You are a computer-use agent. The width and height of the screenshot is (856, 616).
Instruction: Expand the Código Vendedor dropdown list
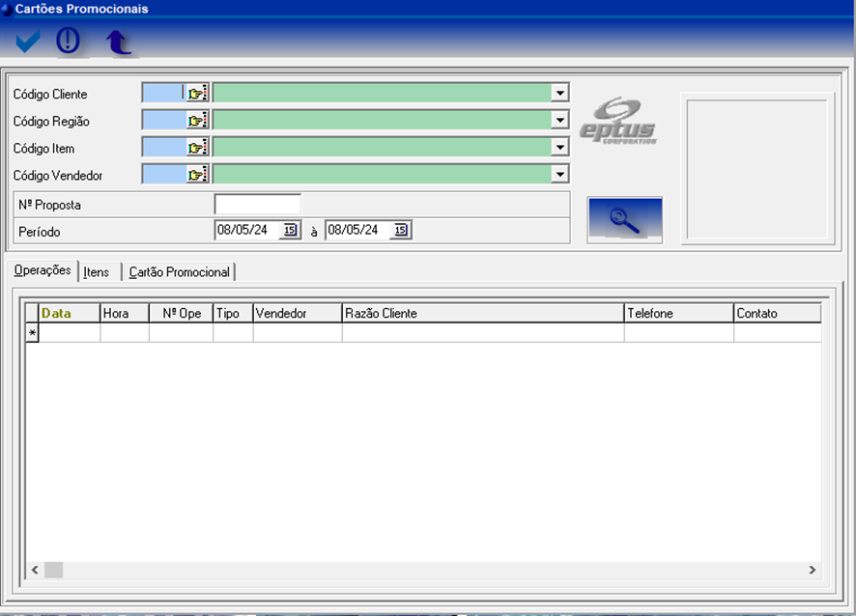coord(558,175)
